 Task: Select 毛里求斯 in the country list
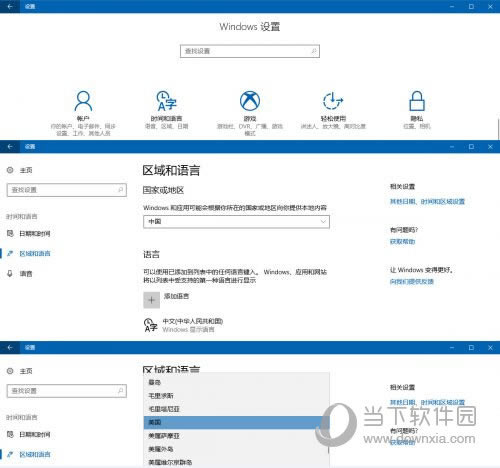[236, 396]
